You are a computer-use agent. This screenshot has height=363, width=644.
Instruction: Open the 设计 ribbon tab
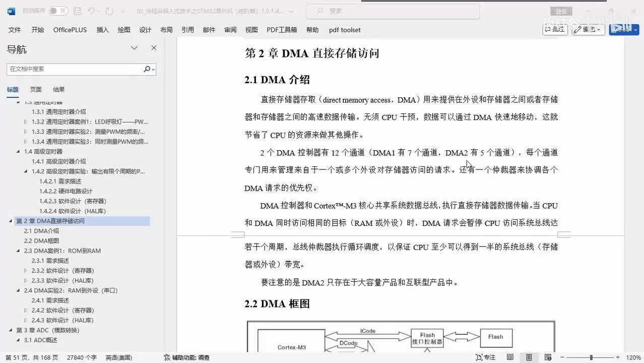tap(145, 30)
